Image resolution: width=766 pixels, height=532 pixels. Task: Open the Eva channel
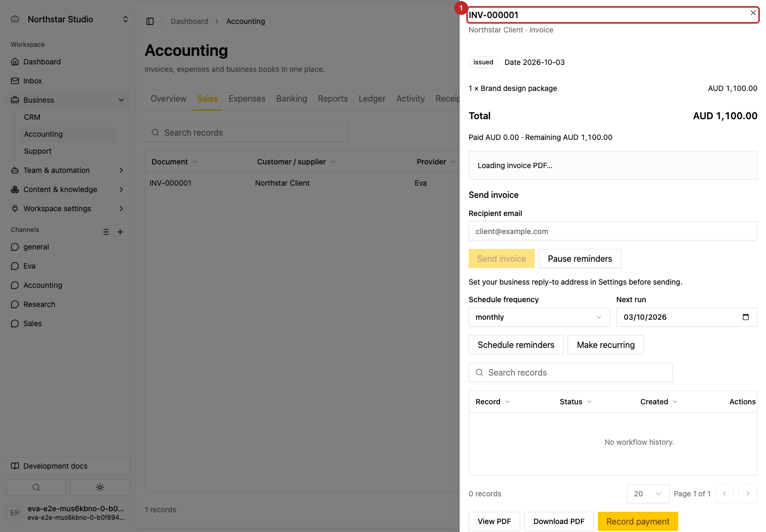click(68, 266)
